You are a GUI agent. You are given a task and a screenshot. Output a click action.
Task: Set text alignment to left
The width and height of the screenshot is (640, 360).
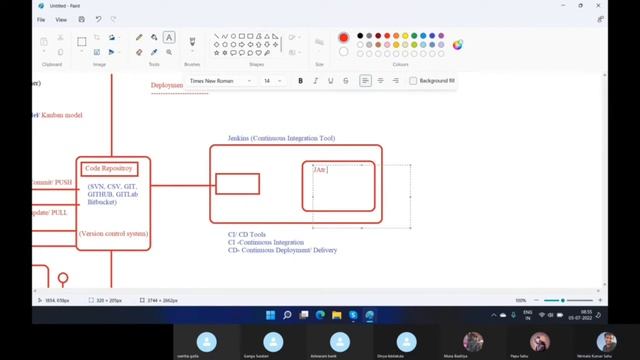365,81
